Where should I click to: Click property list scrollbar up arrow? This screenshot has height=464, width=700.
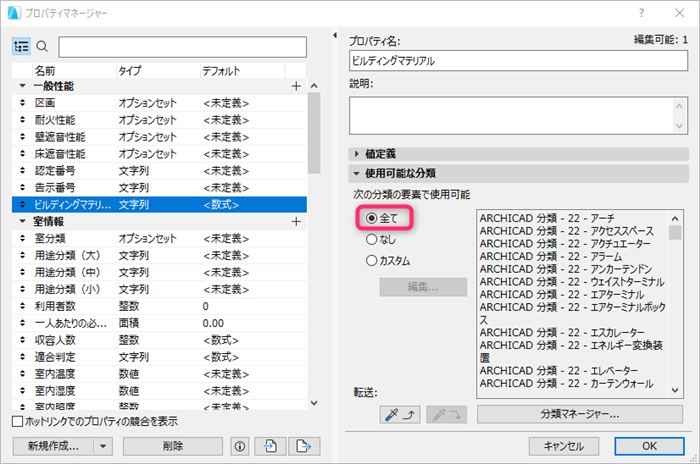[x=314, y=86]
